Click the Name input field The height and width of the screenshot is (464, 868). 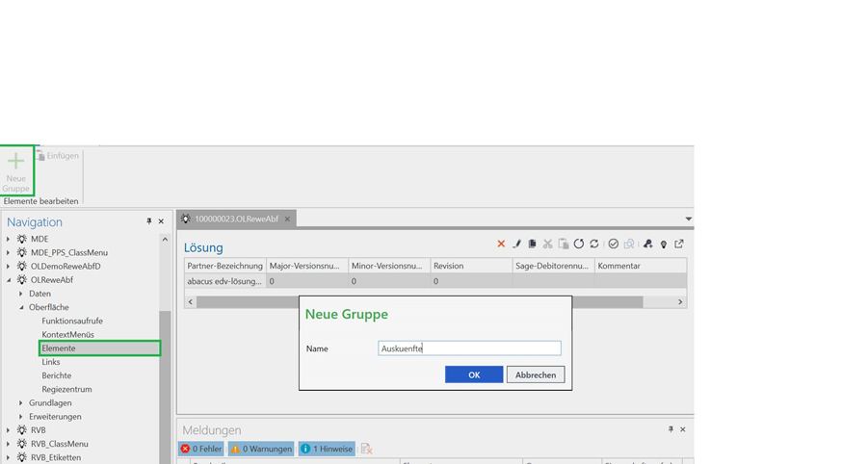click(469, 348)
